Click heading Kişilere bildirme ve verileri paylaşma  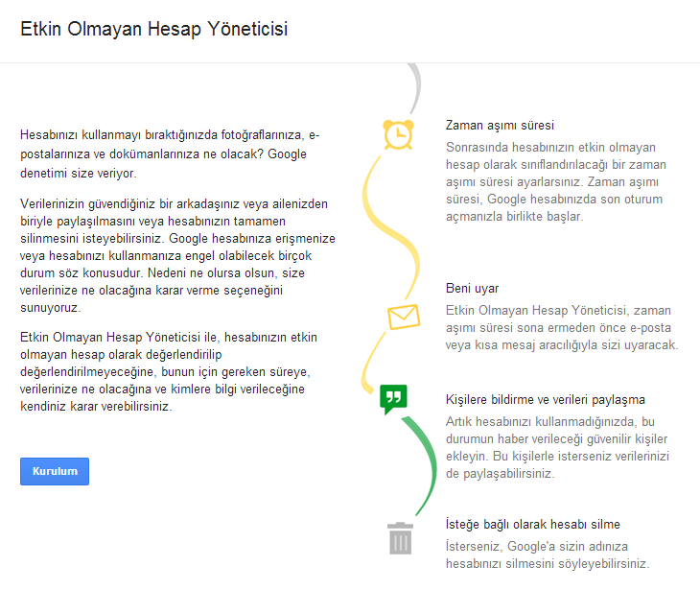click(545, 400)
